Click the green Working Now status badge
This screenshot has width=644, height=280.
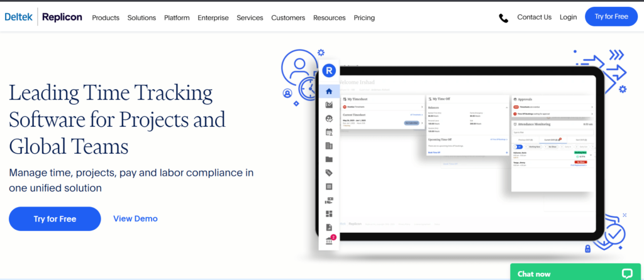pyautogui.click(x=580, y=153)
